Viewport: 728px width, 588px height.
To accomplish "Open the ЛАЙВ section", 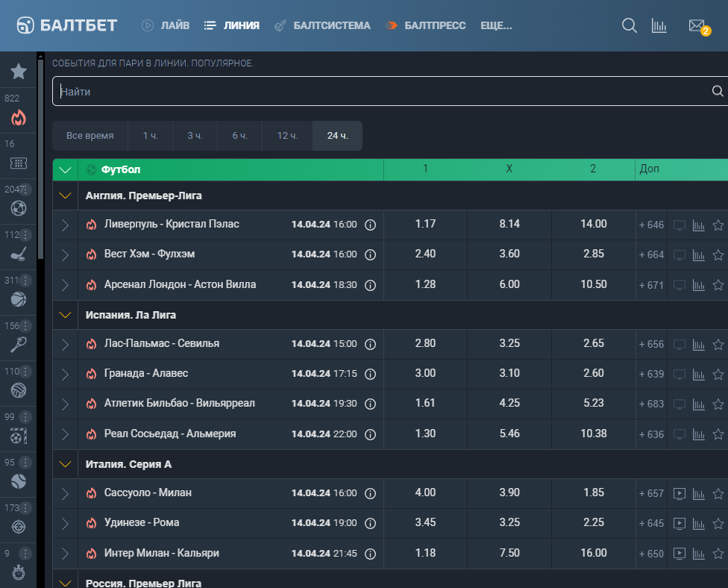I will click(166, 25).
